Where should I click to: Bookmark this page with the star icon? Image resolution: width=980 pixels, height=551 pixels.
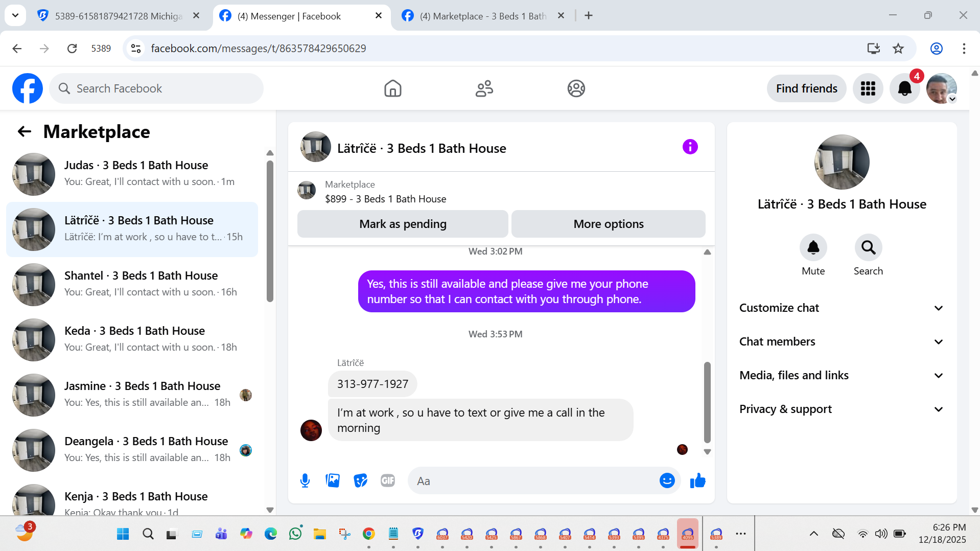(898, 49)
